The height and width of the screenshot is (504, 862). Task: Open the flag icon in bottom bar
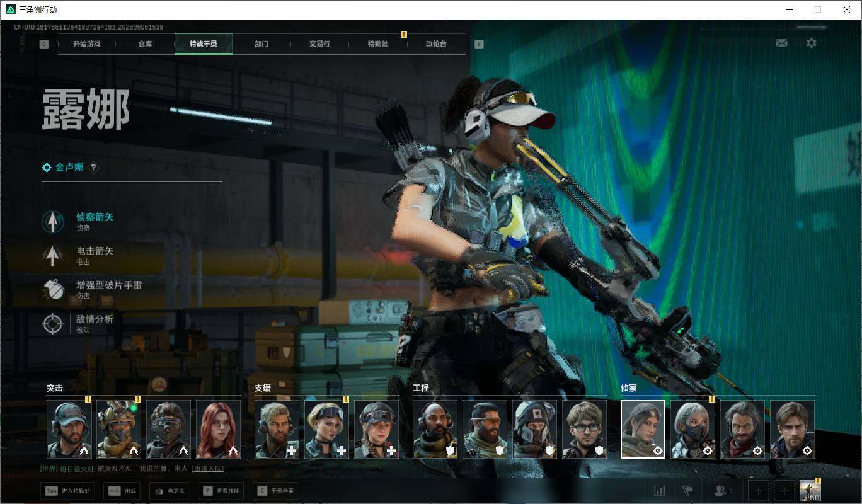687,491
